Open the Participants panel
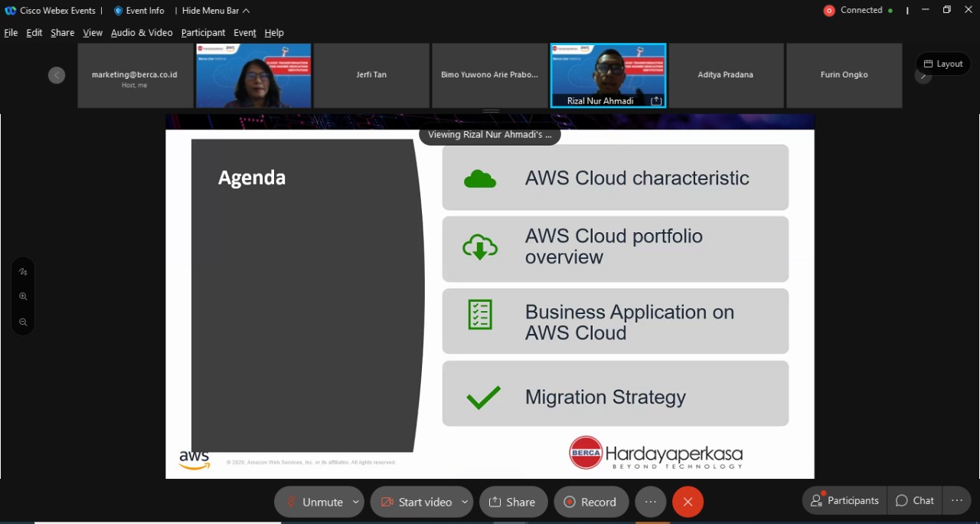The width and height of the screenshot is (980, 524). point(844,500)
